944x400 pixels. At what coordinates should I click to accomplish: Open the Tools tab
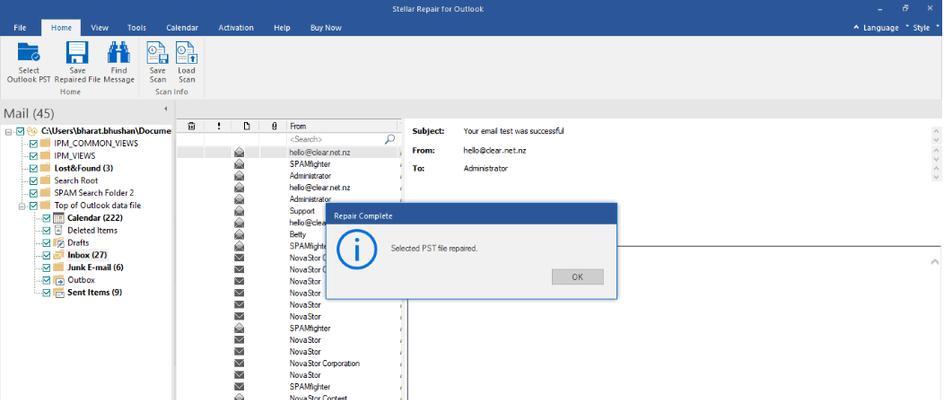click(137, 28)
